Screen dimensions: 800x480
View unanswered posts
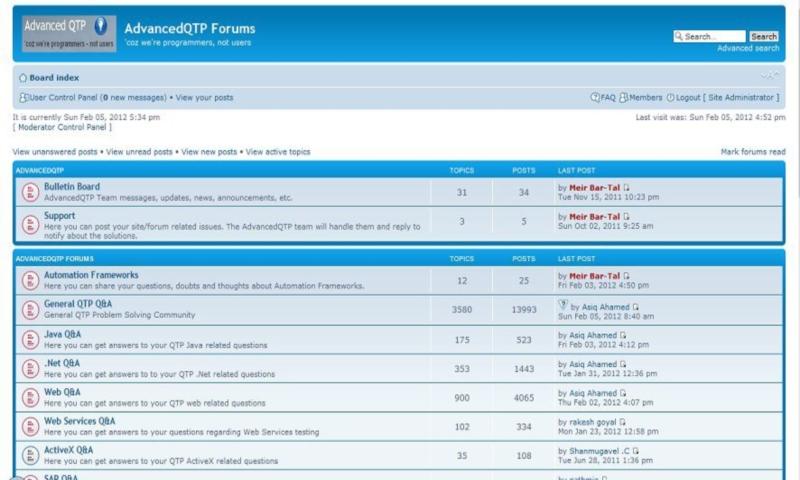pos(55,152)
